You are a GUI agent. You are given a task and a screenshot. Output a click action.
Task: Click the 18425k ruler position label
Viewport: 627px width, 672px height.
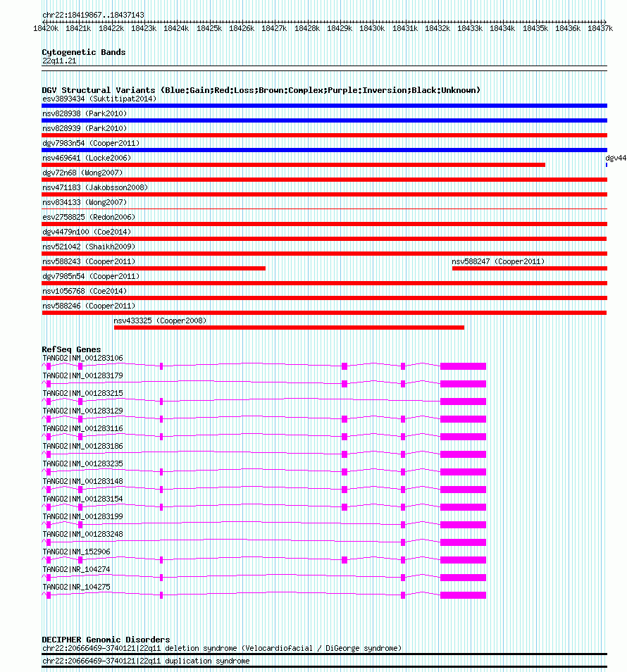tap(209, 28)
